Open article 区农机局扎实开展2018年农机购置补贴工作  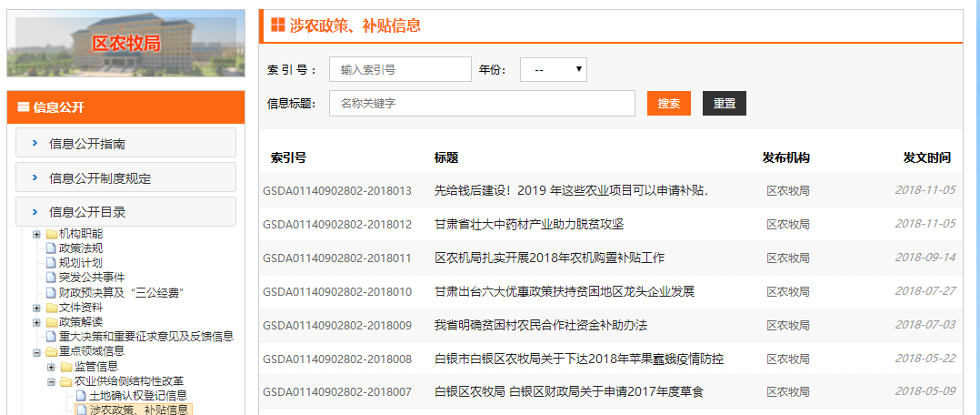point(549,258)
